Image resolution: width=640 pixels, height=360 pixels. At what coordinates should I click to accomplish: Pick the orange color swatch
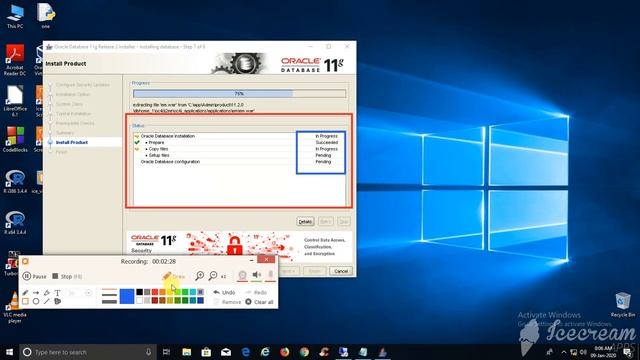coord(162,292)
